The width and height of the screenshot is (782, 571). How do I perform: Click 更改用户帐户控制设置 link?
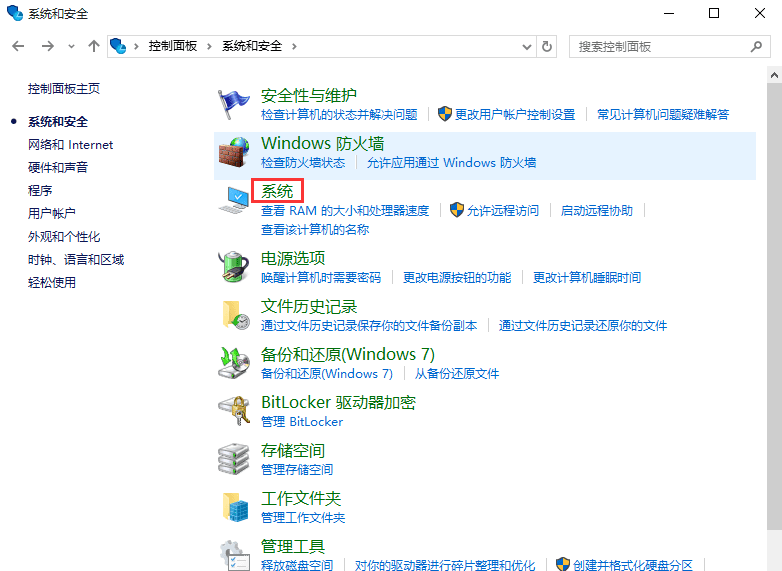(515, 115)
